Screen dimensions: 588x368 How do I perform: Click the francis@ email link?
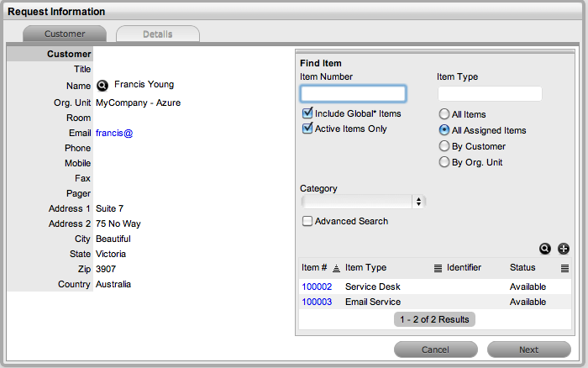coord(114,133)
